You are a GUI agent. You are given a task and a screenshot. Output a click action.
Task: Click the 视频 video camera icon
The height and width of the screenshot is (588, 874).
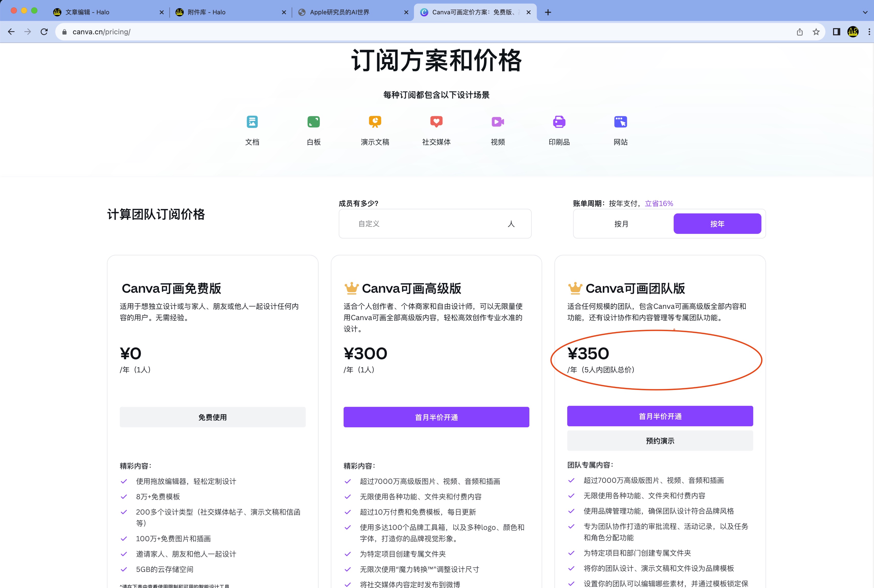coord(498,122)
